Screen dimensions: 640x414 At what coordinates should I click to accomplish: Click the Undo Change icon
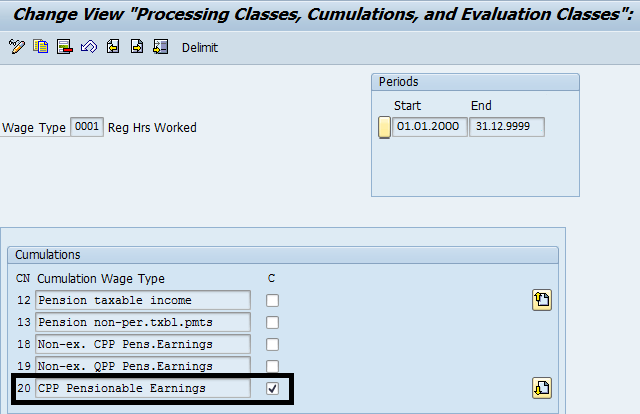click(x=89, y=47)
